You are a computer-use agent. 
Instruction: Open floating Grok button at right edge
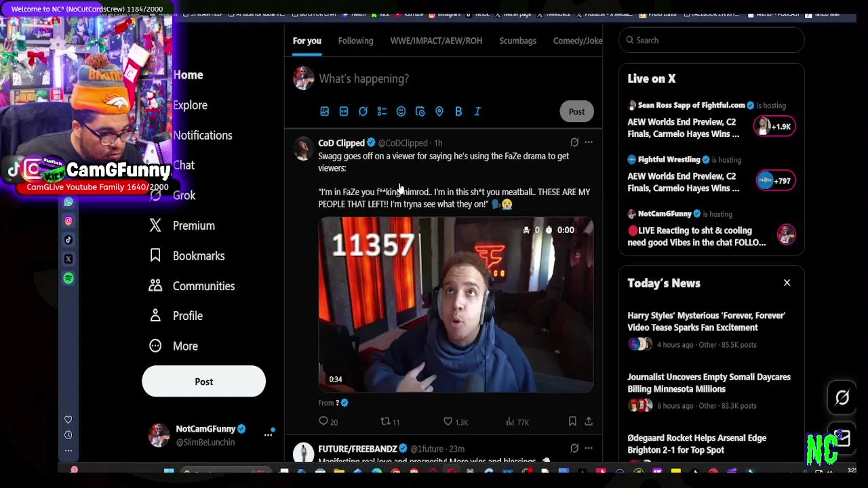[842, 398]
